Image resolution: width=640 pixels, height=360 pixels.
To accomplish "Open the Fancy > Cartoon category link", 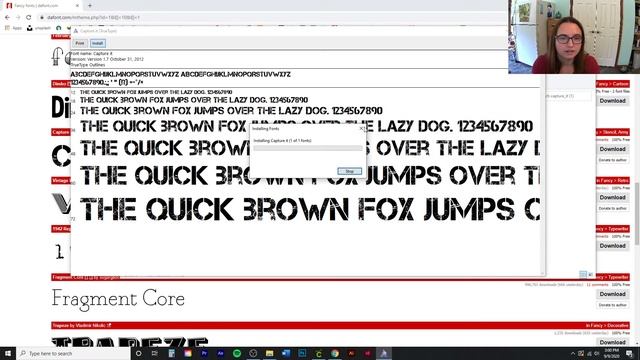I will point(612,84).
